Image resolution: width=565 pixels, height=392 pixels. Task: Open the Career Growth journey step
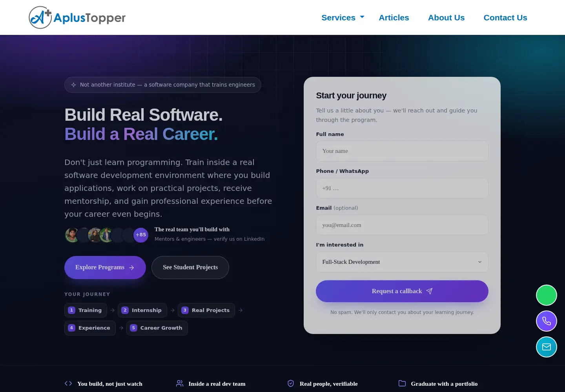point(157,328)
